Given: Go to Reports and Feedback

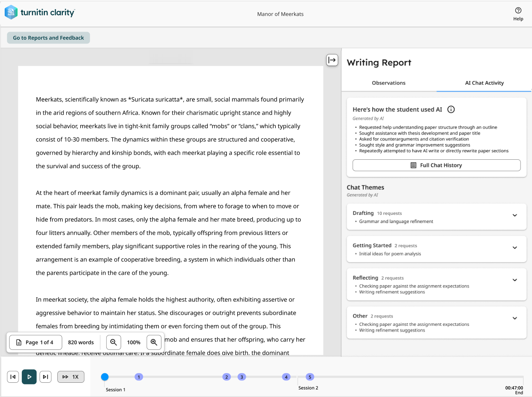Looking at the screenshot, I should [48, 38].
